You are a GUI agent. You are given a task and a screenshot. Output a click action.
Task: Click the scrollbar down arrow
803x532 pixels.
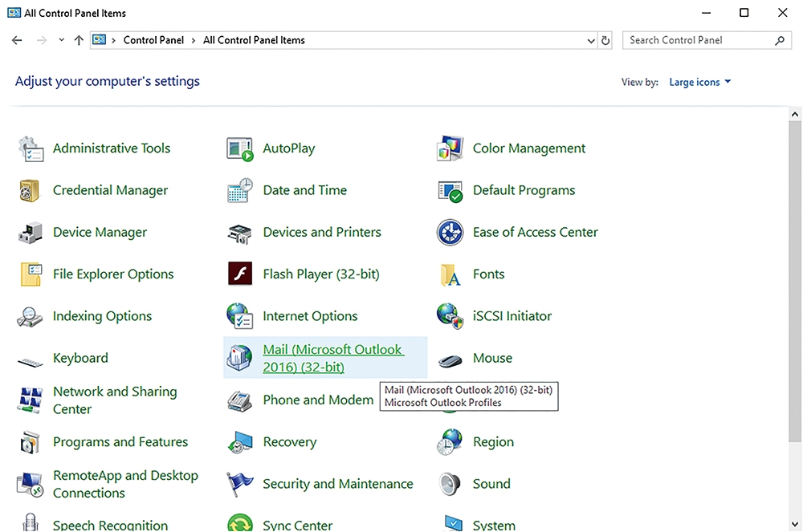coord(795,524)
